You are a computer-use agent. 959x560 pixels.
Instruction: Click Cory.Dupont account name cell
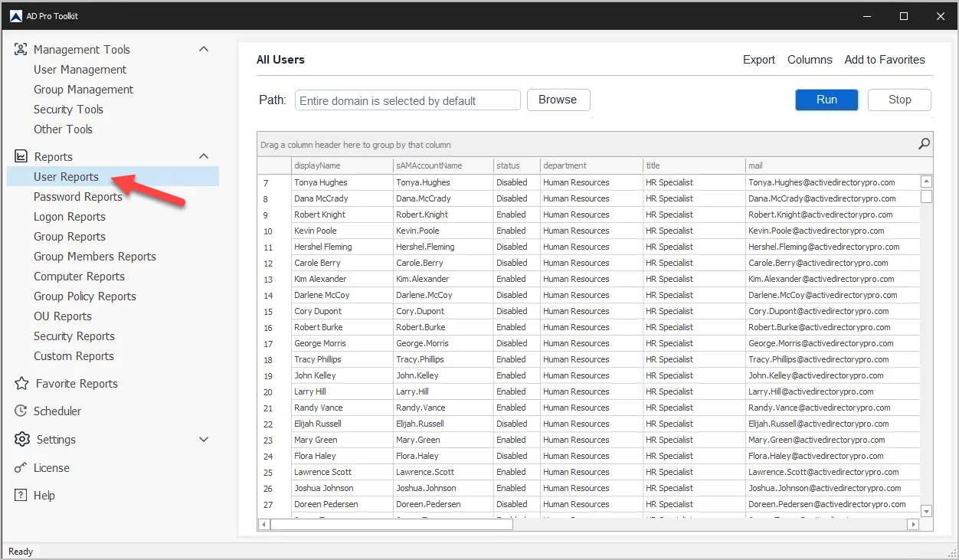[443, 311]
